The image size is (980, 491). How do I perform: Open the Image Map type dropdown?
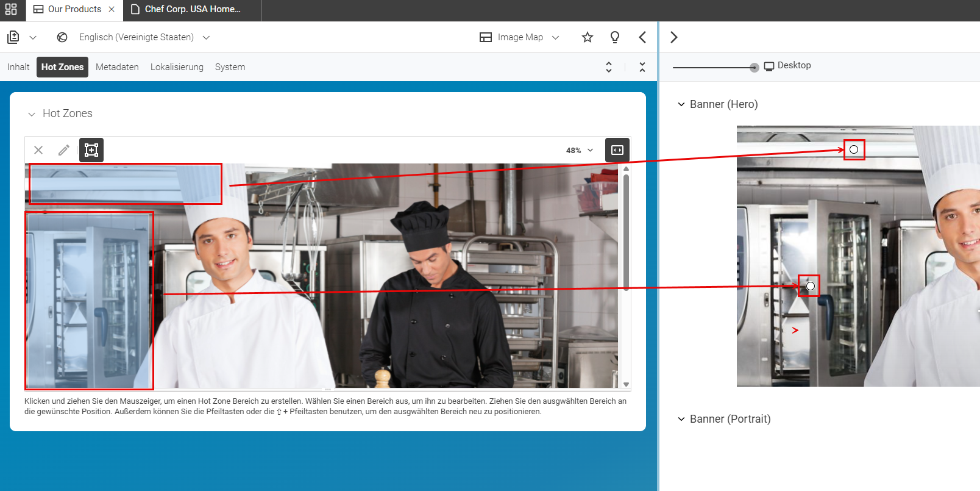click(x=520, y=37)
